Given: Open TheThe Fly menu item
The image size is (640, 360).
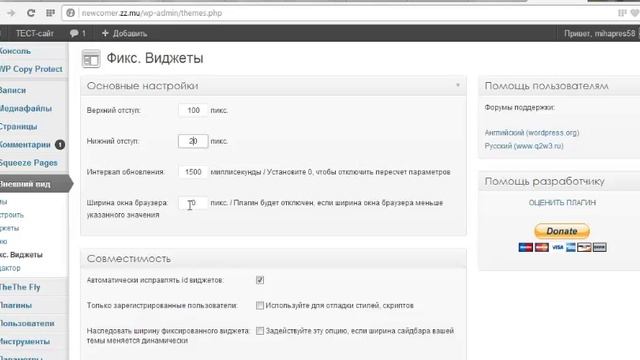Looking at the screenshot, I should pos(20,287).
